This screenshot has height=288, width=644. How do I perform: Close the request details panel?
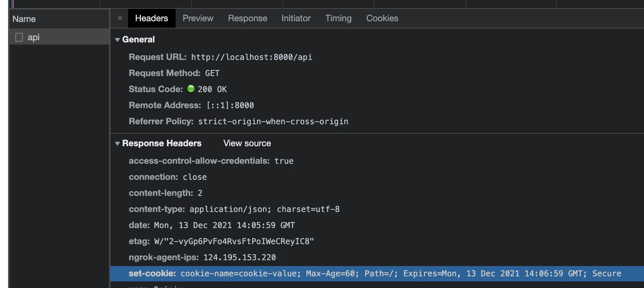120,18
